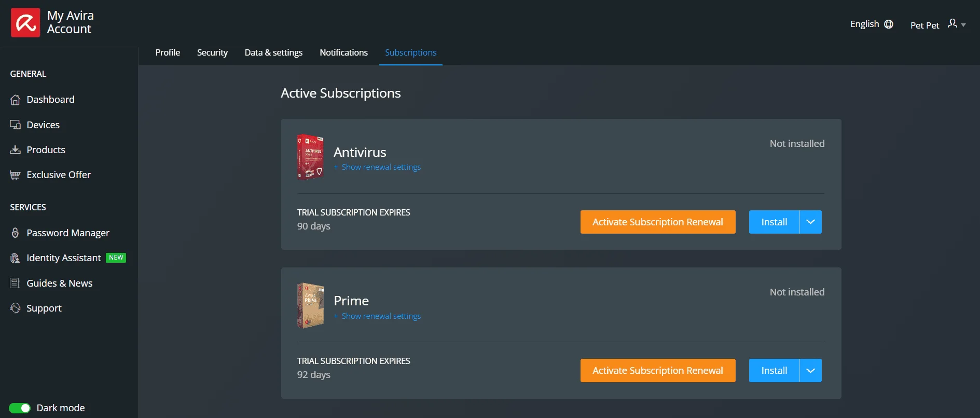Click the Avira red logo icon
Viewport: 980px width, 418px height.
click(x=25, y=23)
